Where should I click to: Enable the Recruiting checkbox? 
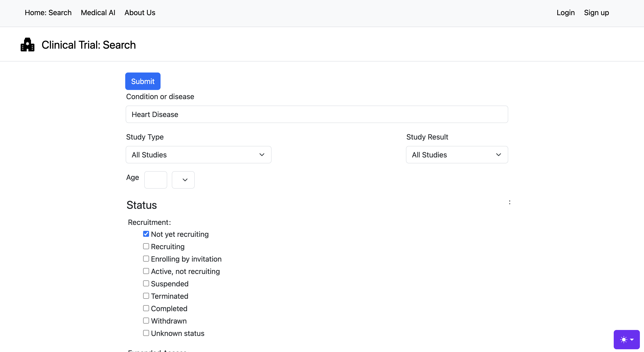point(146,246)
